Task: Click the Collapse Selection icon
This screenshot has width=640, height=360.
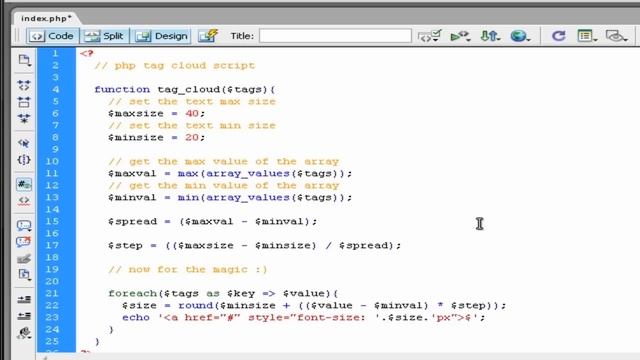Action: [24, 102]
